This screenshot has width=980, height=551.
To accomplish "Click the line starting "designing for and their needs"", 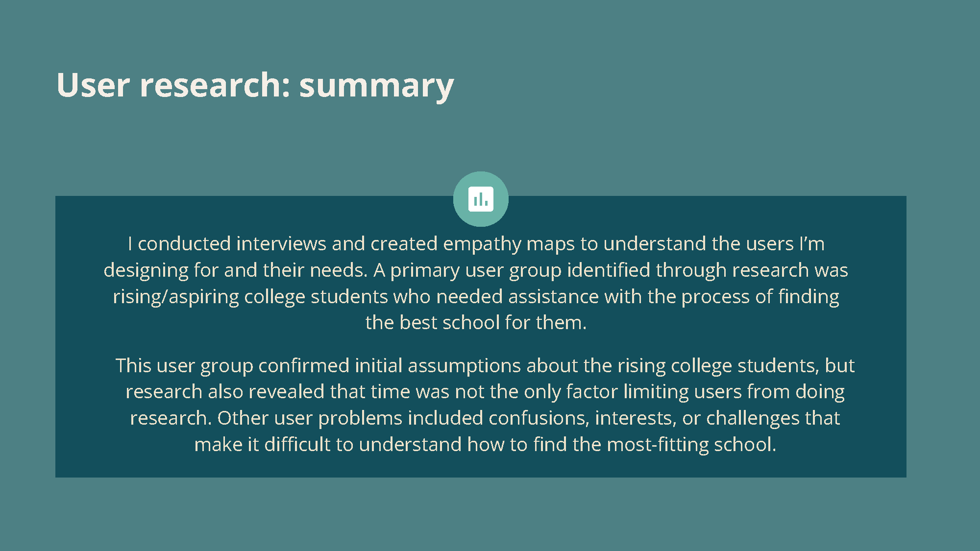I will (476, 270).
